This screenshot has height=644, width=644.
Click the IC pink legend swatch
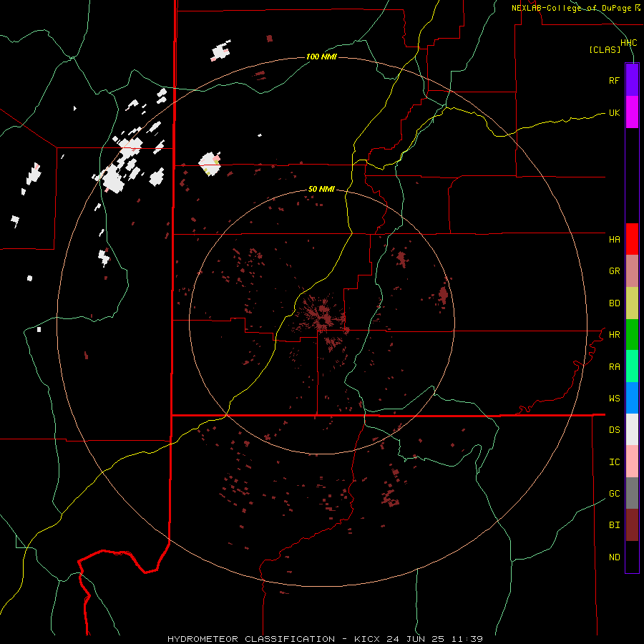(x=632, y=462)
